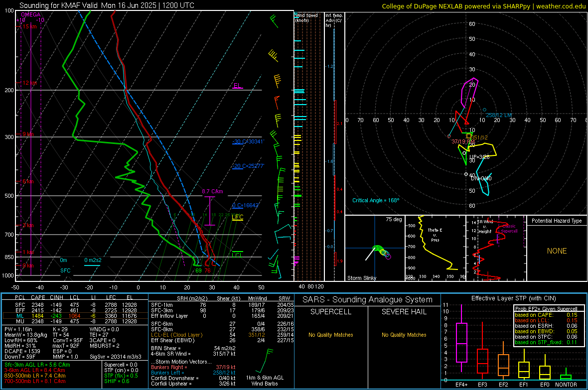This screenshot has height=390, width=588.
Task: Click 'No Quality Matches' under SUPERCELL
Action: pos(331,335)
